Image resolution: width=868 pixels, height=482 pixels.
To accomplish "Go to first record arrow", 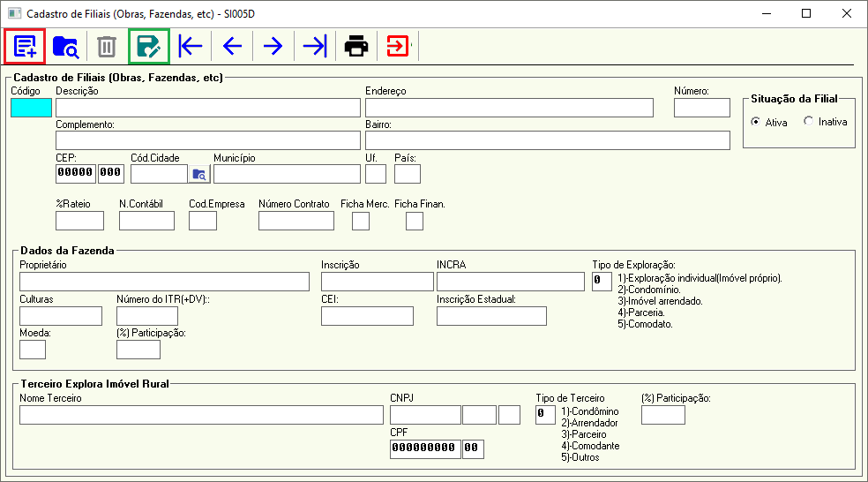I will (x=191, y=46).
